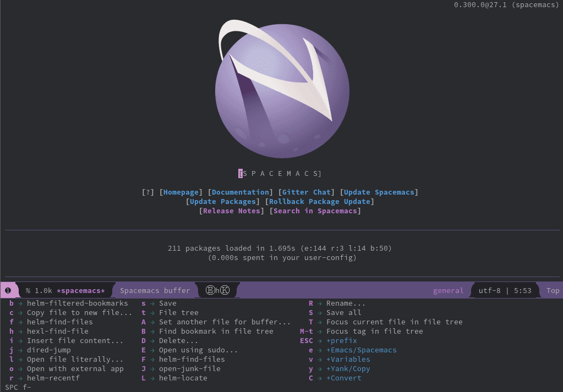Image resolution: width=563 pixels, height=392 pixels.
Task: Click the circled K minor mode indicator
Action: click(225, 290)
